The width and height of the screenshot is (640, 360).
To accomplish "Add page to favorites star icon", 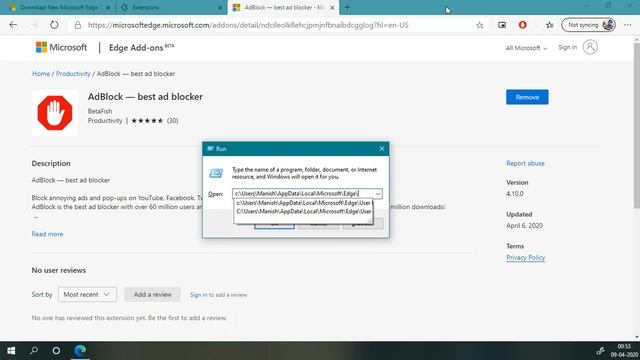I will (x=480, y=25).
